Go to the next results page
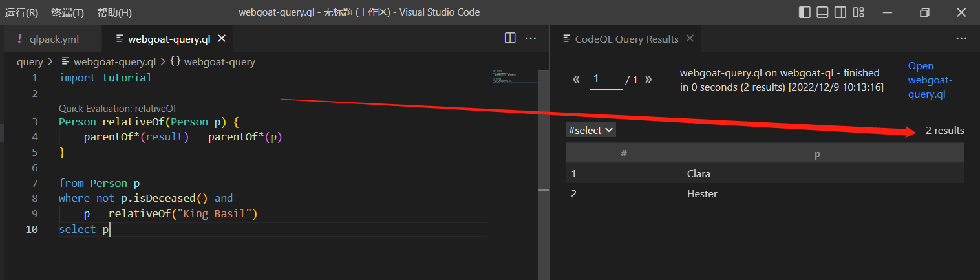This screenshot has width=980, height=280. (x=648, y=80)
